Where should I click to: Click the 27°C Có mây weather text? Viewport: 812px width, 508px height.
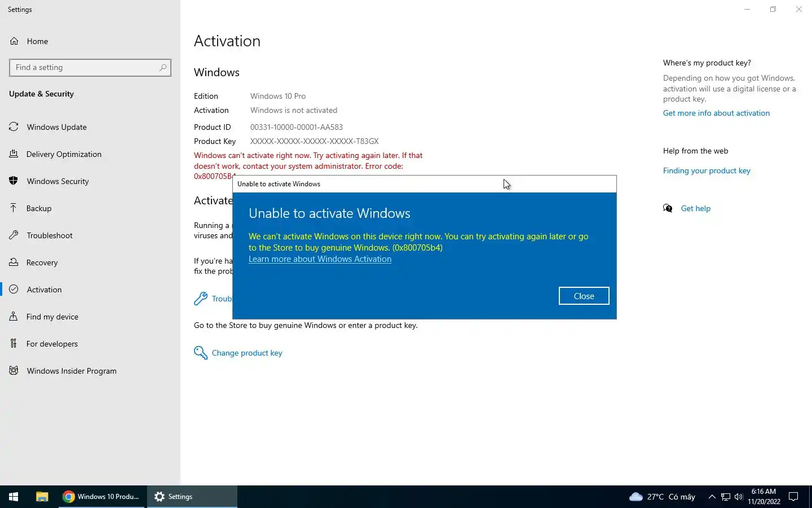[x=671, y=497]
